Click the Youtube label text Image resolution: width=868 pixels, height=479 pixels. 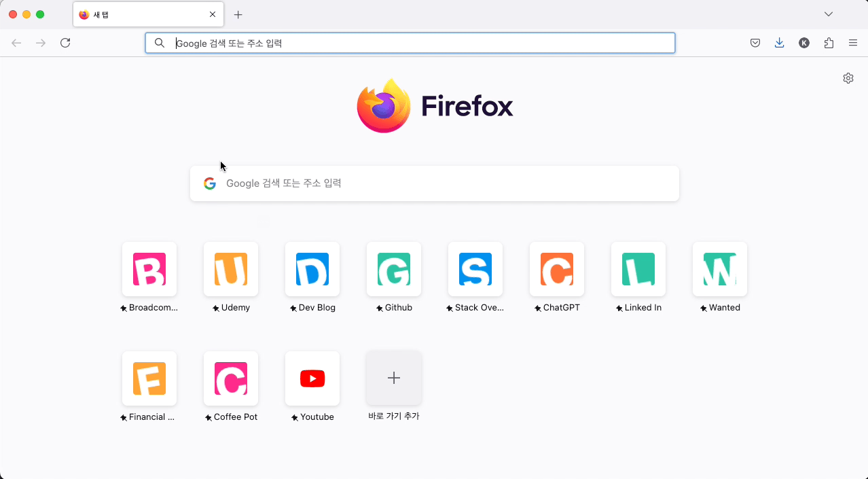point(317,417)
